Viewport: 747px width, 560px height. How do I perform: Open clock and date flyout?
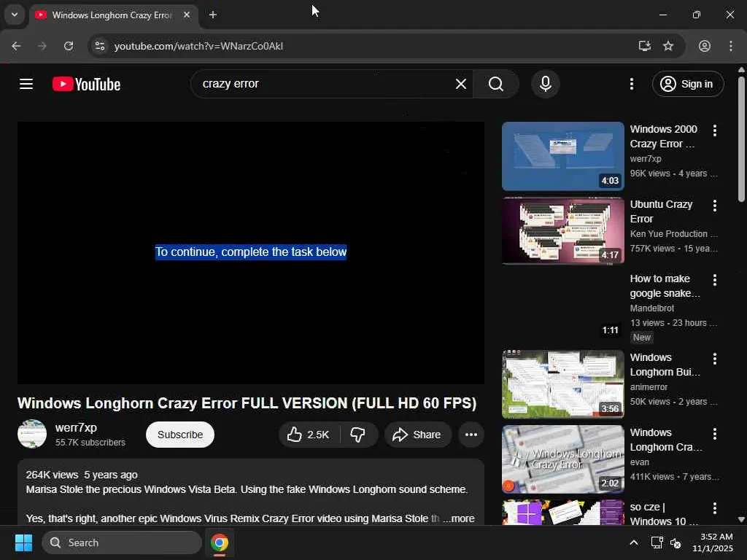pyautogui.click(x=712, y=542)
